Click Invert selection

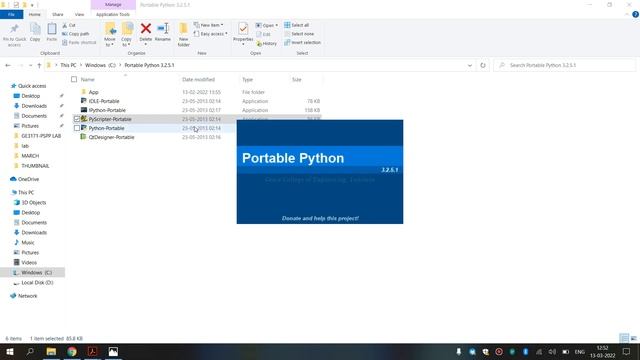pyautogui.click(x=302, y=42)
